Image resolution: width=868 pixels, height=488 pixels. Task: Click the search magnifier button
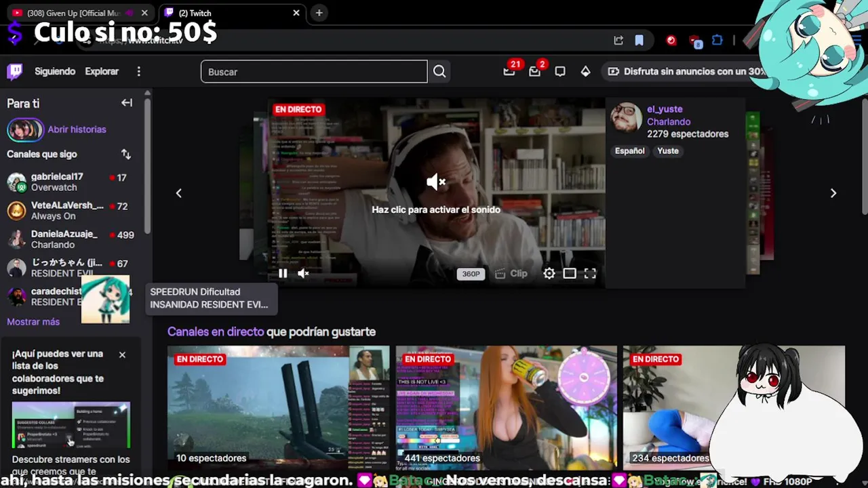click(x=439, y=71)
